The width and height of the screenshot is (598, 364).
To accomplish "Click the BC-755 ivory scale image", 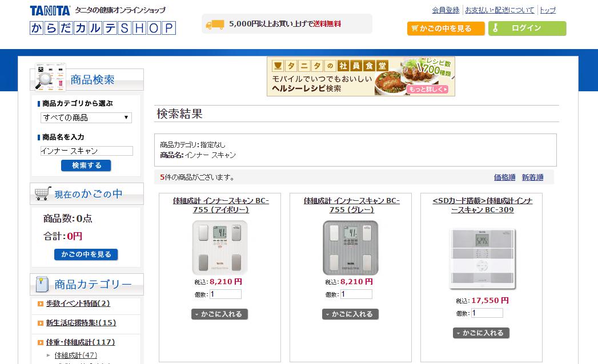I will click(220, 248).
